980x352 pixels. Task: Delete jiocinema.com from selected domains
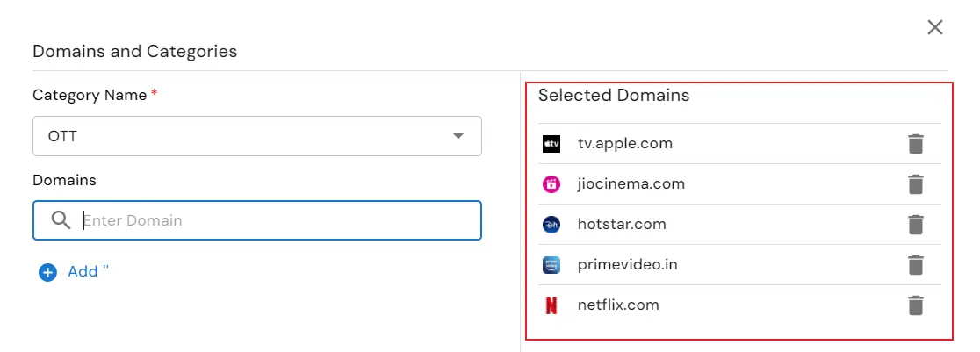(916, 184)
